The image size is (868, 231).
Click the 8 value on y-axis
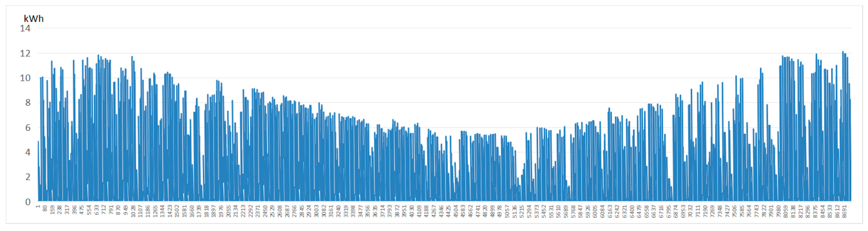[x=28, y=103]
